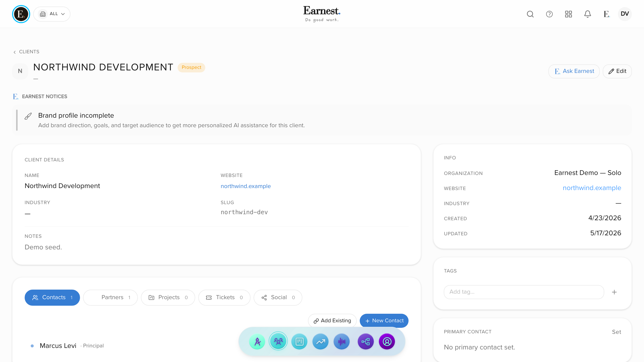Image resolution: width=644 pixels, height=362 pixels.
Task: Open the search magnifier icon
Action: [530, 14]
